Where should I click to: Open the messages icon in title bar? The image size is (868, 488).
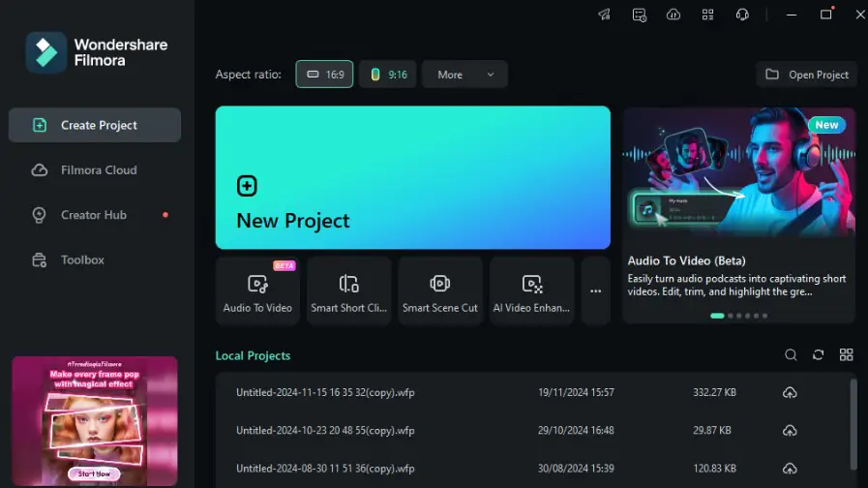(639, 15)
